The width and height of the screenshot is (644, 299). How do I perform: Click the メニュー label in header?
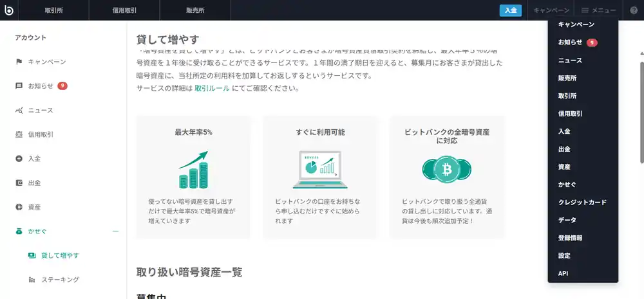click(x=604, y=10)
